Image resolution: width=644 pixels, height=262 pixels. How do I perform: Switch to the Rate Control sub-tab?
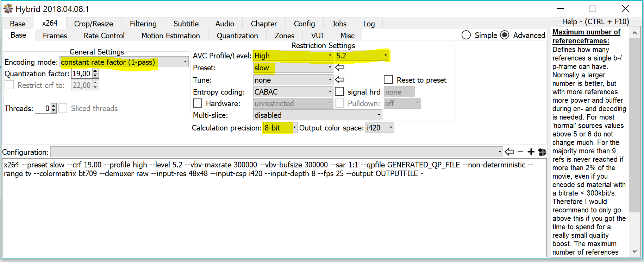[104, 36]
